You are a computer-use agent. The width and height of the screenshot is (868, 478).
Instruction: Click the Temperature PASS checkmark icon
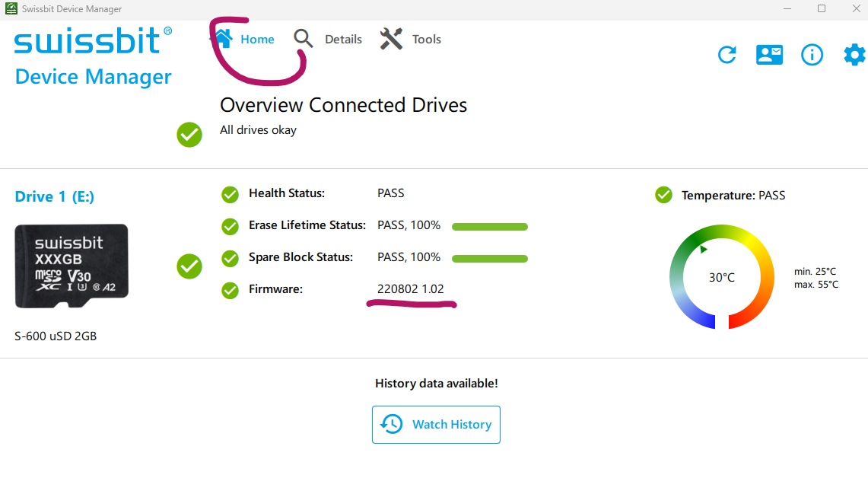663,196
